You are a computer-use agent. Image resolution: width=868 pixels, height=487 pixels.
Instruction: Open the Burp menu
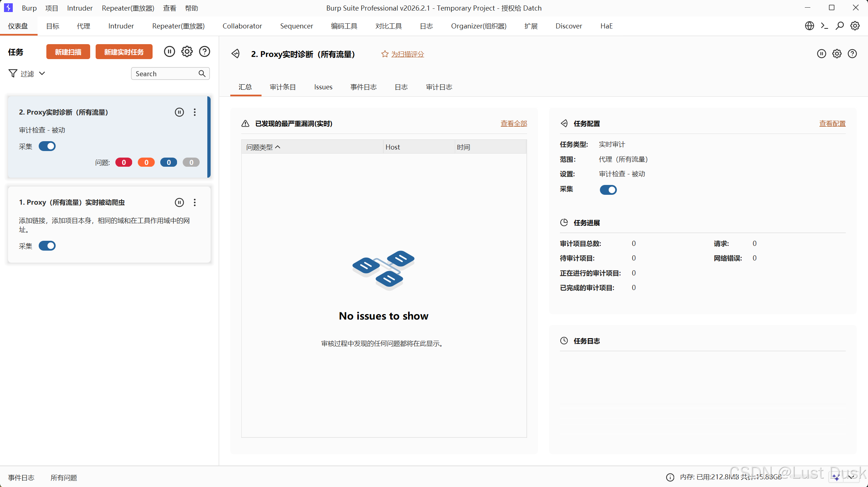click(x=29, y=8)
